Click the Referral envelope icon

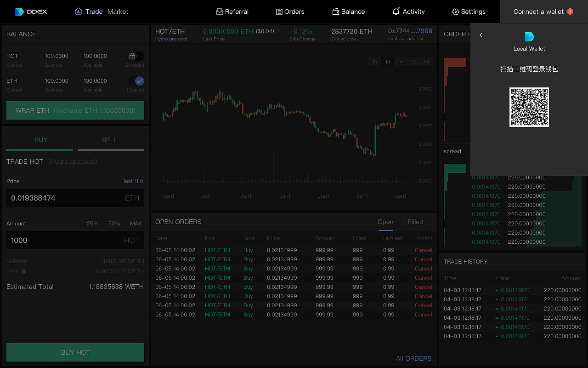pos(220,11)
